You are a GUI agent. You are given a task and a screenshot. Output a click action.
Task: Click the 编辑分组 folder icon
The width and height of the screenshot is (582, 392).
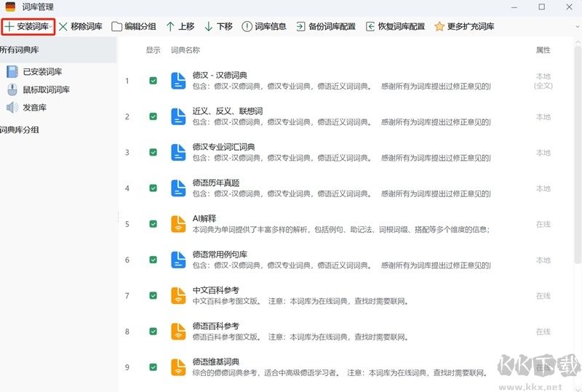pyautogui.click(x=116, y=26)
